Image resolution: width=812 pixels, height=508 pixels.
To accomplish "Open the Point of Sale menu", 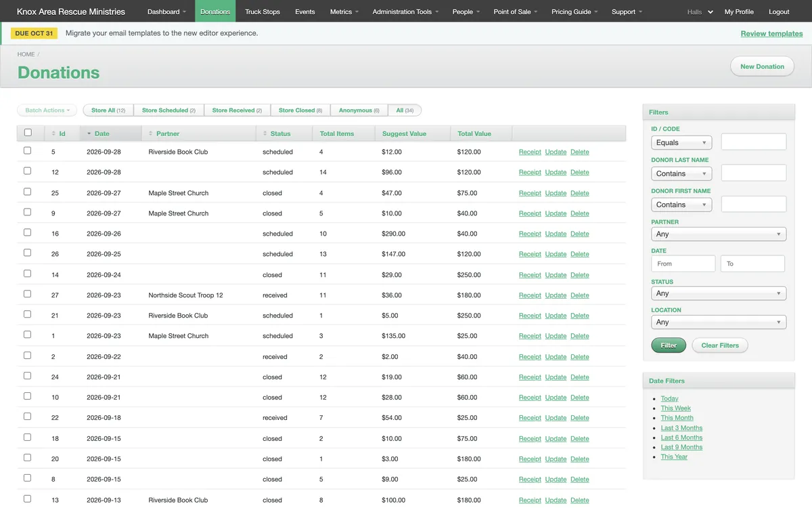I will pyautogui.click(x=516, y=12).
